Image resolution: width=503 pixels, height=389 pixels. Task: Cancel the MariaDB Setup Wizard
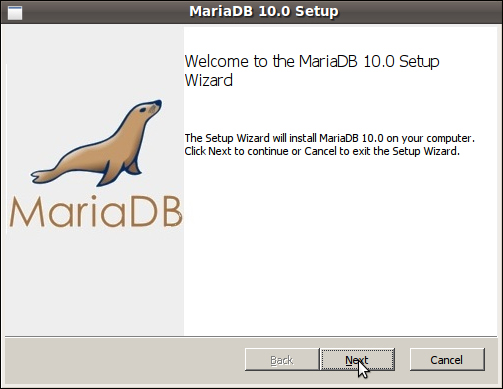[447, 360]
